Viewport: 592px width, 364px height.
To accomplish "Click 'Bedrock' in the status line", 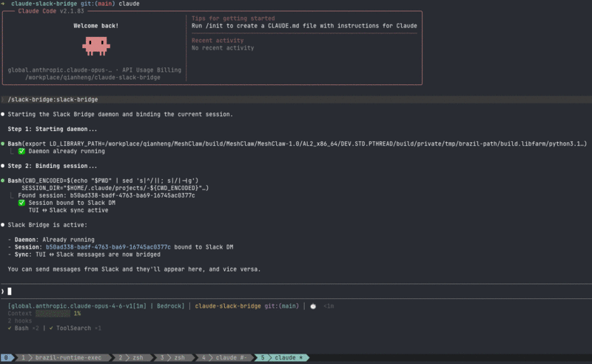I will pos(169,306).
